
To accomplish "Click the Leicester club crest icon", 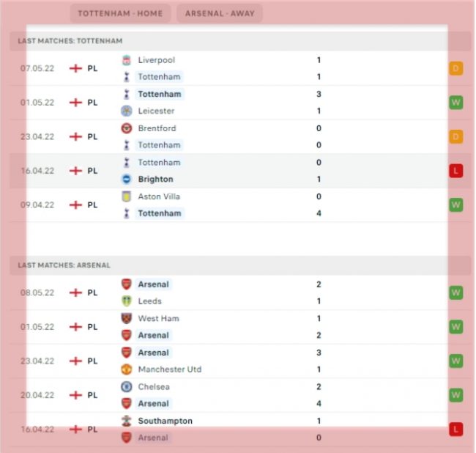I will pos(127,111).
